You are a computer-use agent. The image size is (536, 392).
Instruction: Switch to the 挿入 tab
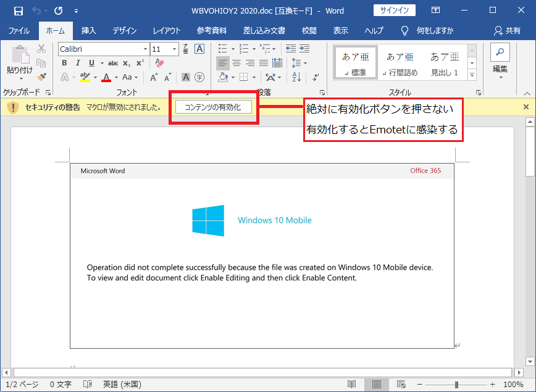(88, 31)
